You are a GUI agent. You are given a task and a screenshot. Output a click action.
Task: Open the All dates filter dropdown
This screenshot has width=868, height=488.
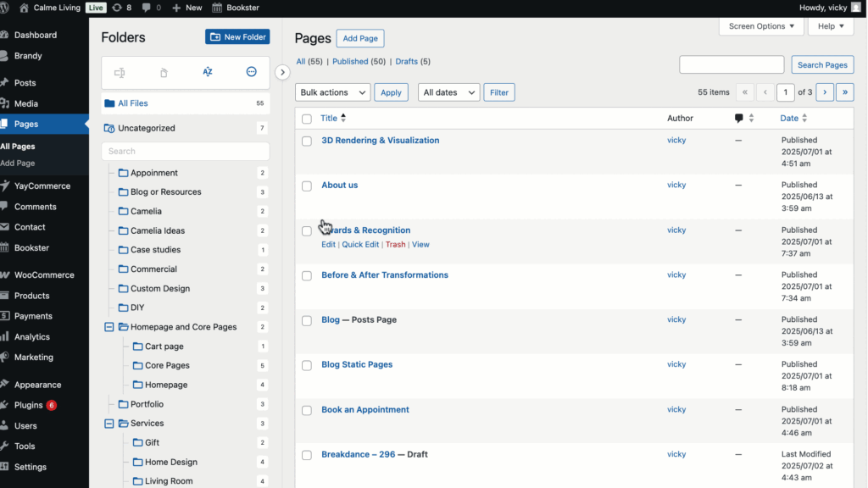[x=448, y=91]
